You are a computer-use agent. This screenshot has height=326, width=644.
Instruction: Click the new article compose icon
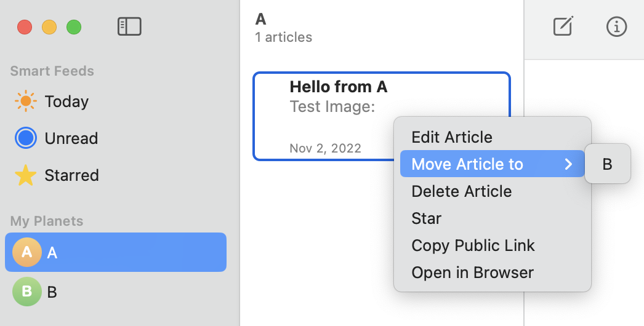pyautogui.click(x=563, y=26)
